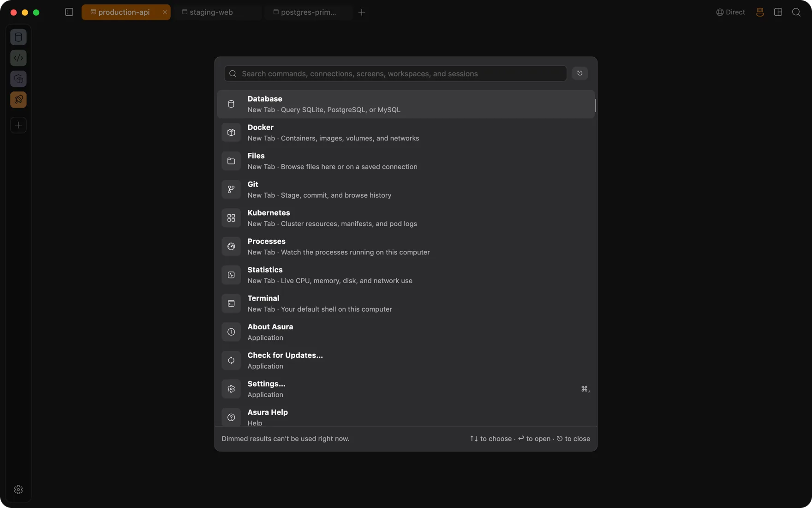Select the stacked windows sidebar icon

(18, 79)
